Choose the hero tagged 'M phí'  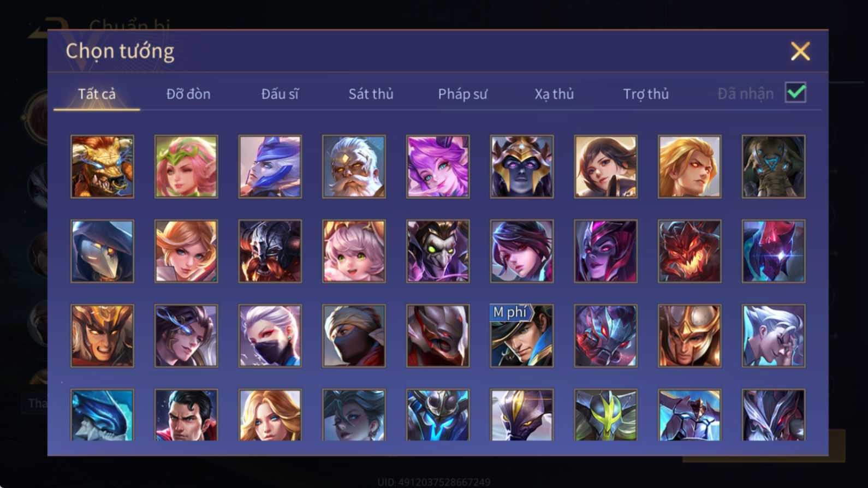[521, 336]
